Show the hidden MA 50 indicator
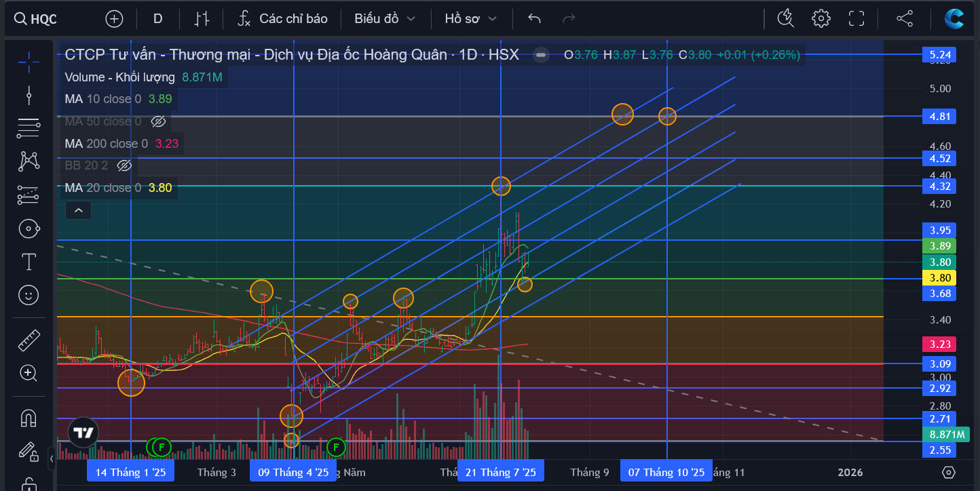Image resolution: width=980 pixels, height=491 pixels. (x=158, y=121)
